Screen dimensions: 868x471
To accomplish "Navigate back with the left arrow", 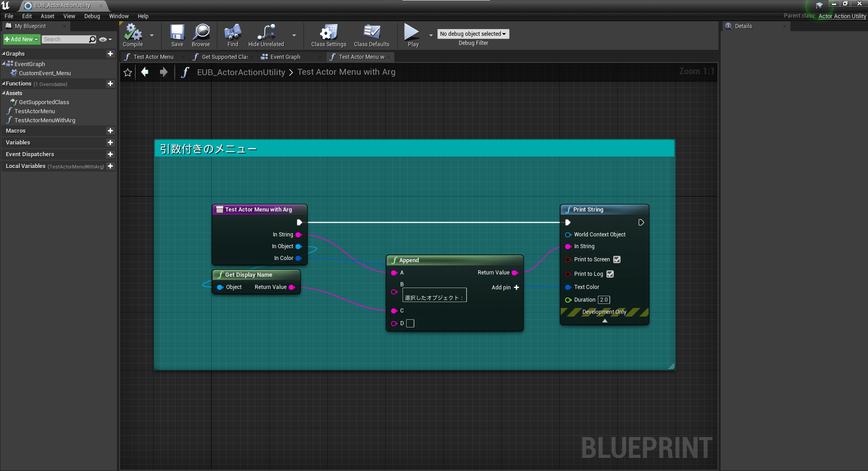I will (x=145, y=72).
